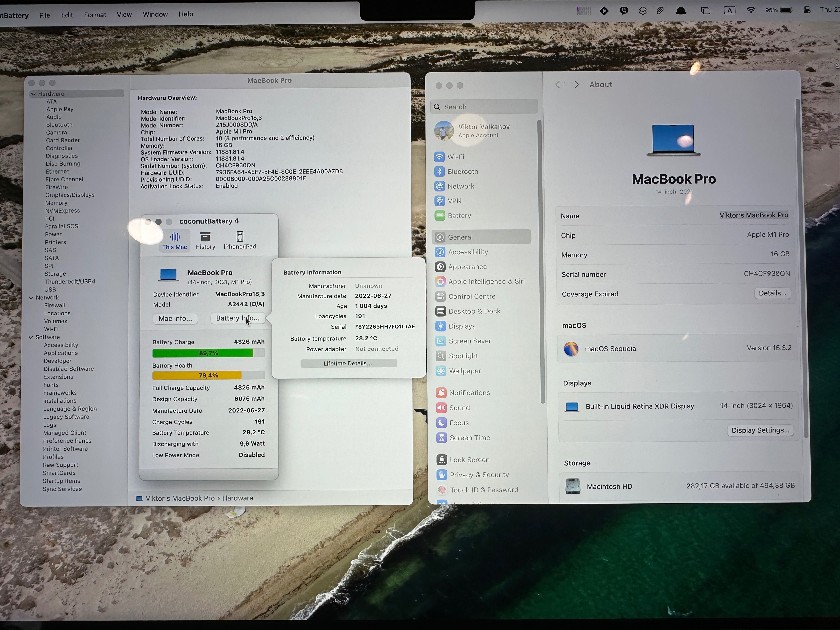Screen dimensions: 840x630
Task: Open VPN settings pane
Action: [449, 201]
